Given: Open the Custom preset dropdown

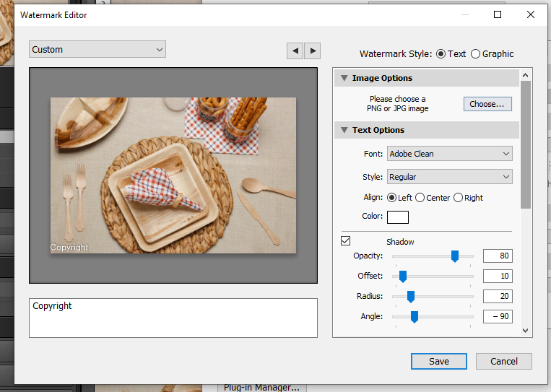Looking at the screenshot, I should pyautogui.click(x=97, y=50).
